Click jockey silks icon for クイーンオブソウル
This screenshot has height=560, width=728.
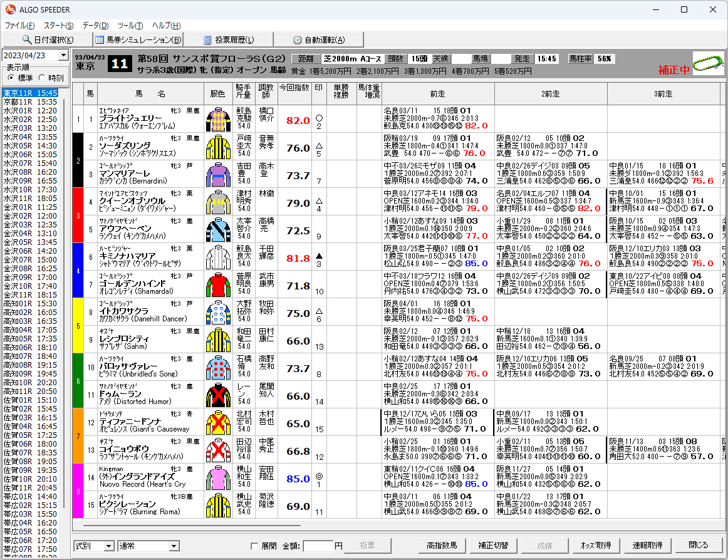click(218, 202)
